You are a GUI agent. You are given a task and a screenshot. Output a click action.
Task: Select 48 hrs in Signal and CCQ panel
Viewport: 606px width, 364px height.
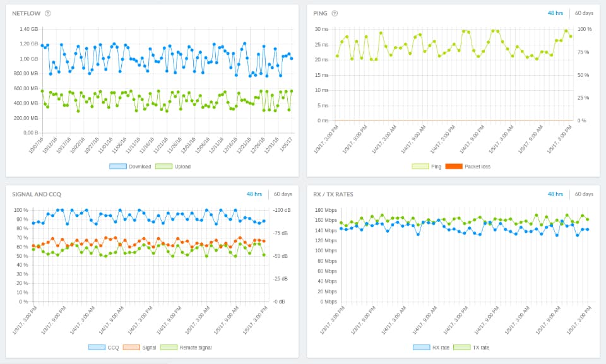click(x=254, y=194)
